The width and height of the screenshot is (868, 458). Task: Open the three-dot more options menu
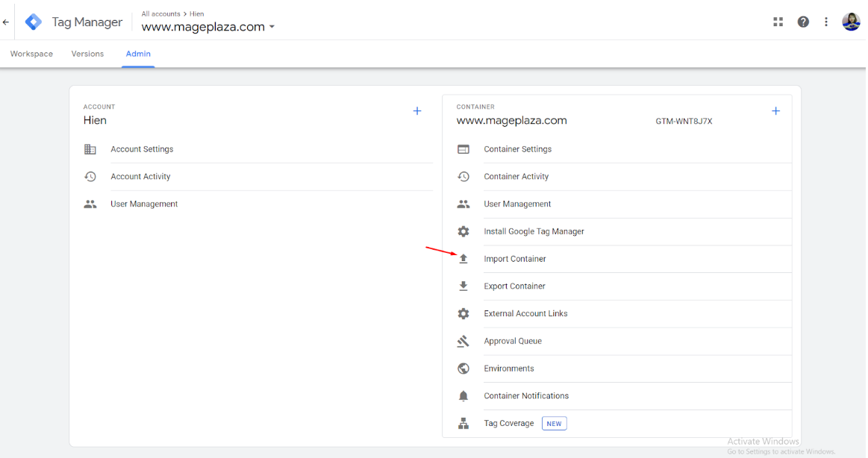826,22
